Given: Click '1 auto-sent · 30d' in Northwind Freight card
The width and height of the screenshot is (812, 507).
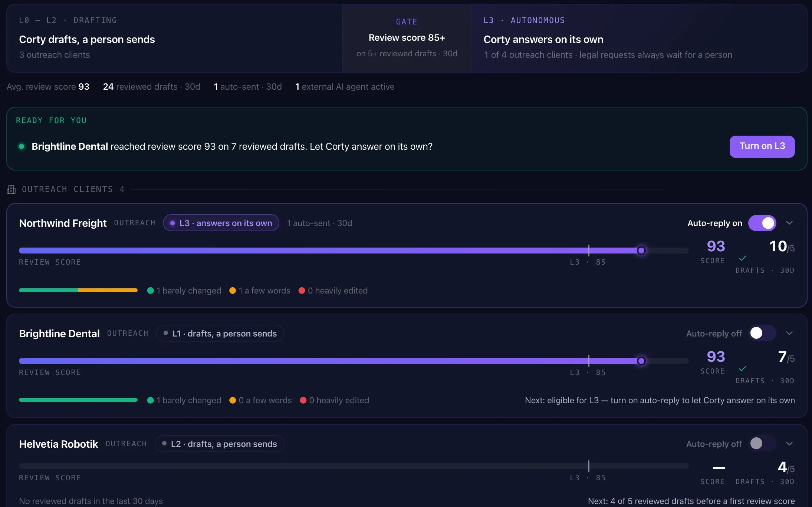Looking at the screenshot, I should tap(319, 223).
